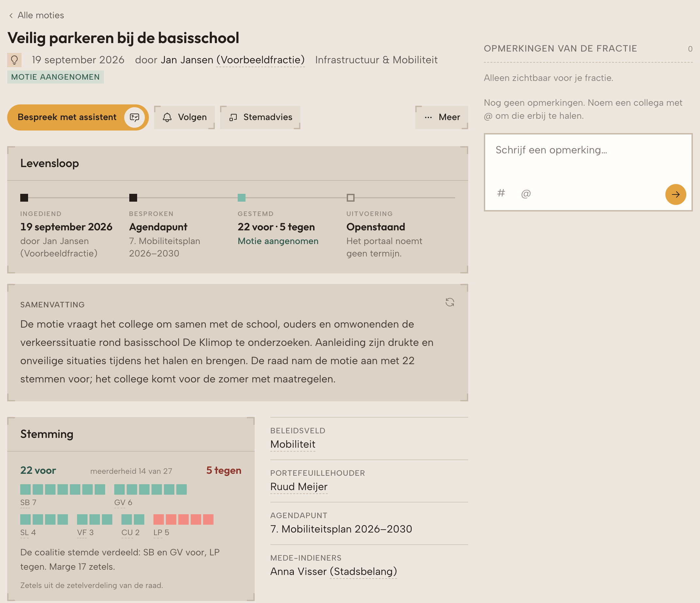
Task: Expand the Meer options menu
Action: (x=441, y=117)
